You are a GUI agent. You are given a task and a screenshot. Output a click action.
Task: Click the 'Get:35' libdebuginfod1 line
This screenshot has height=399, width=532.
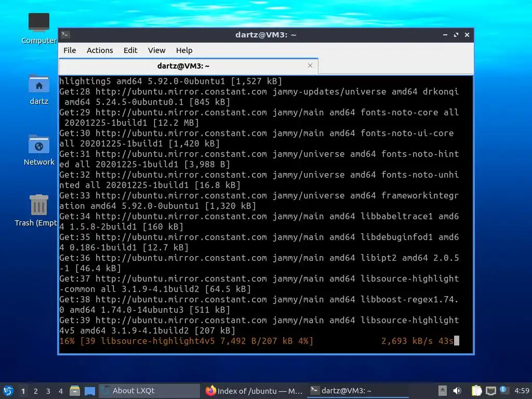pos(259,242)
